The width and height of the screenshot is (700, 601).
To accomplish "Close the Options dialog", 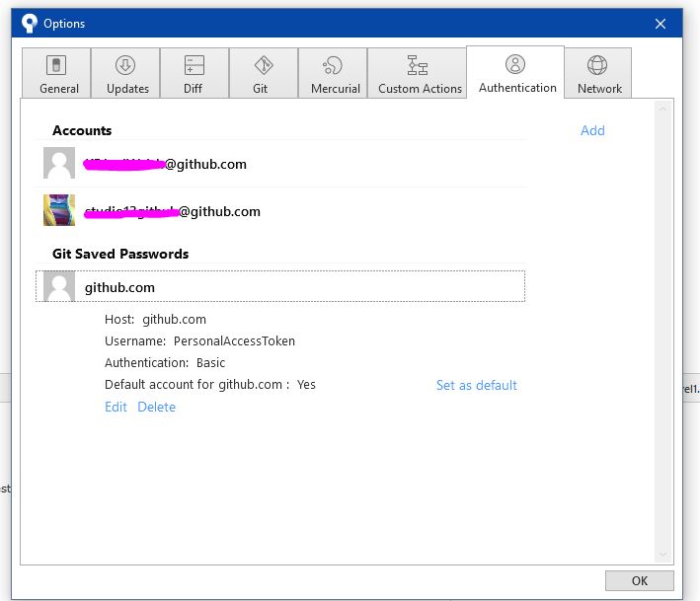I will pyautogui.click(x=661, y=24).
